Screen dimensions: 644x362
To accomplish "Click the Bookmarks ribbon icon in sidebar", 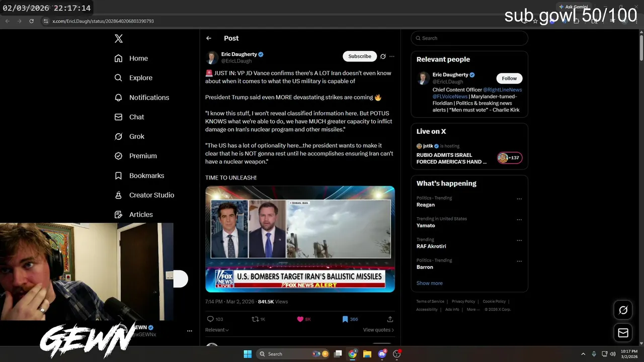I will (x=118, y=175).
